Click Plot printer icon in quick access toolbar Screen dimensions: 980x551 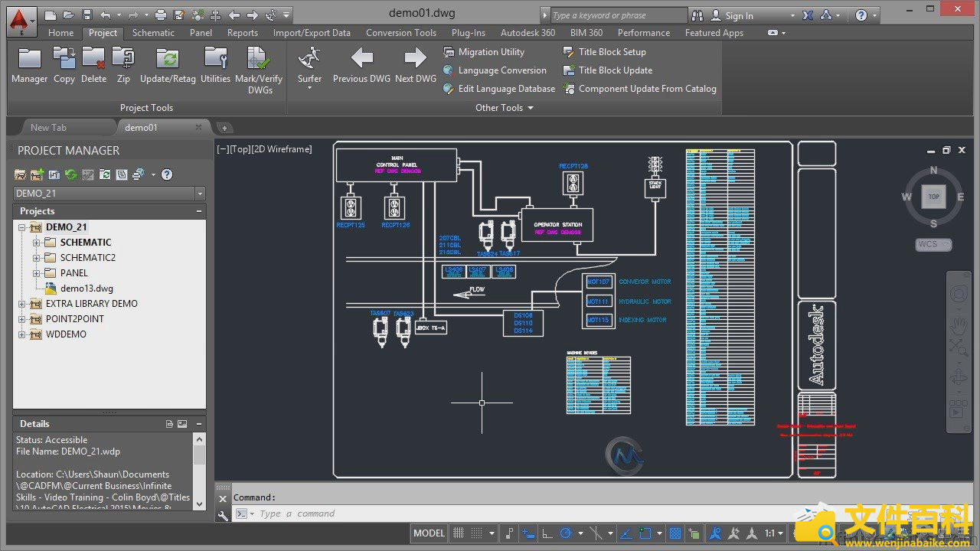click(x=161, y=15)
